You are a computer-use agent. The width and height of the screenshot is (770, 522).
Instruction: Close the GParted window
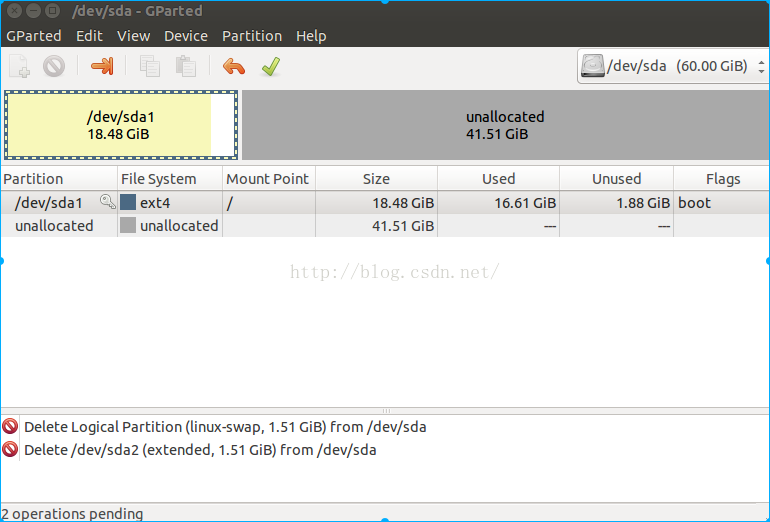pos(15,10)
